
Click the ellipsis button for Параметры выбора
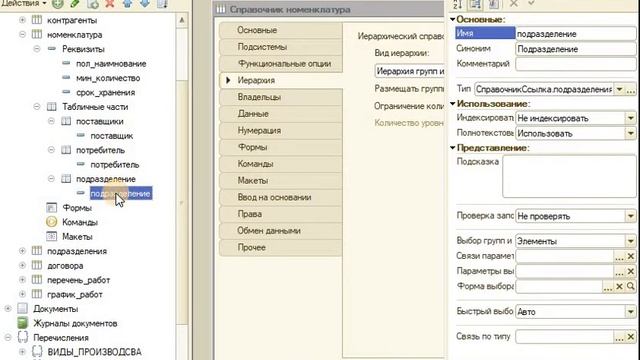click(x=619, y=271)
